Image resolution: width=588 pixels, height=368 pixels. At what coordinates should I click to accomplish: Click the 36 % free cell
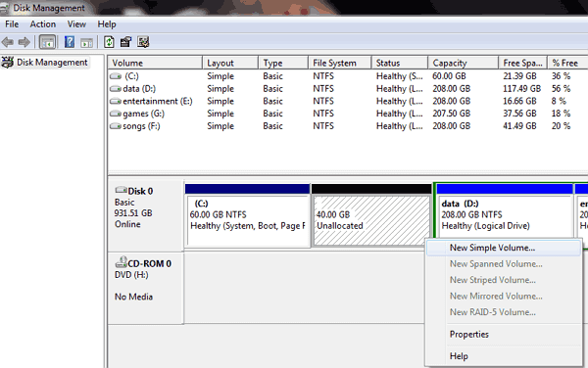pyautogui.click(x=561, y=76)
